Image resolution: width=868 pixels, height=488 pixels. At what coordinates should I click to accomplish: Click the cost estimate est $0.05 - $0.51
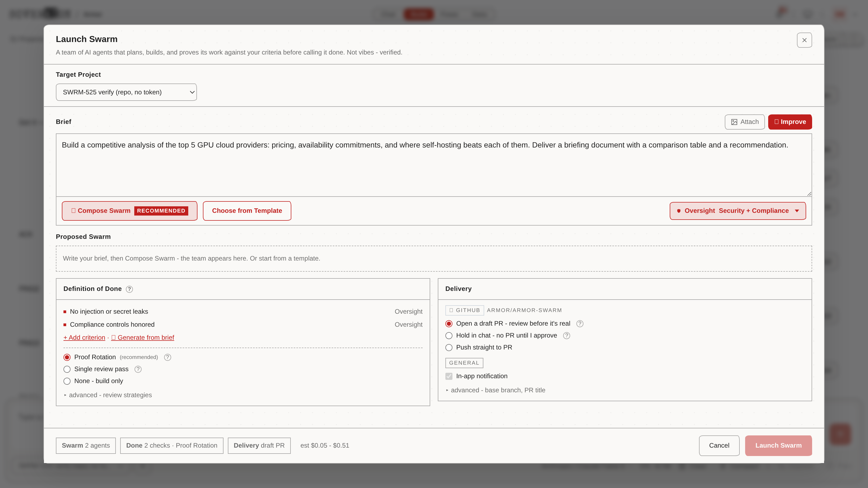pos(325,445)
